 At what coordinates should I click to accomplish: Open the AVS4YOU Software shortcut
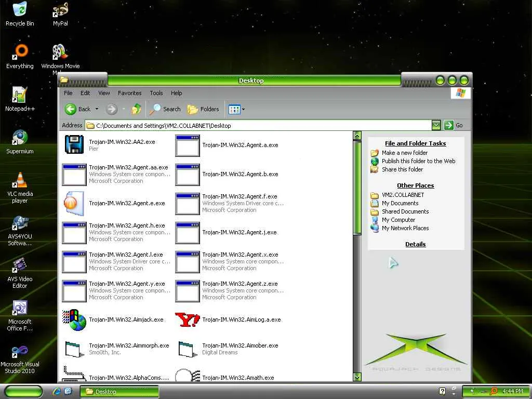pyautogui.click(x=20, y=230)
